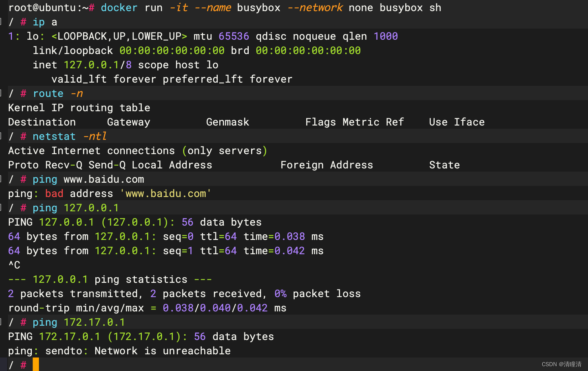Click the '127.0.0.1 ping statistics' line
588x371 pixels.
(110, 279)
